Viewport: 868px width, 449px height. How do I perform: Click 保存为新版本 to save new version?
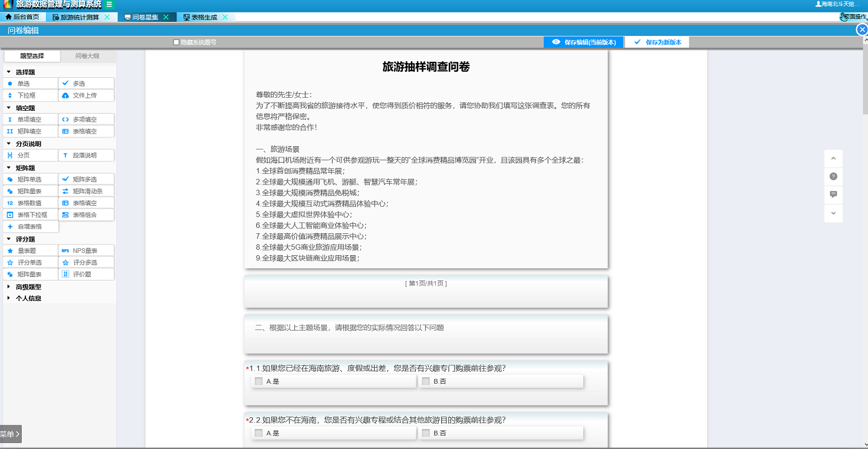656,42
